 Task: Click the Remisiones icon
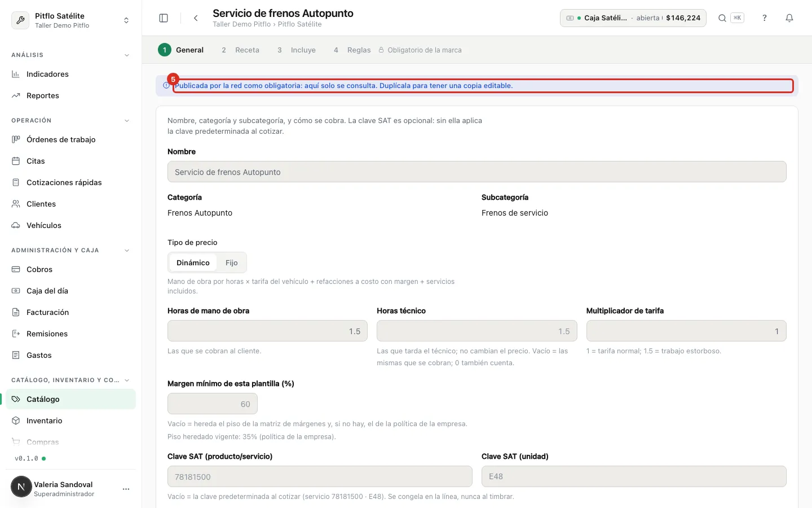[16, 334]
